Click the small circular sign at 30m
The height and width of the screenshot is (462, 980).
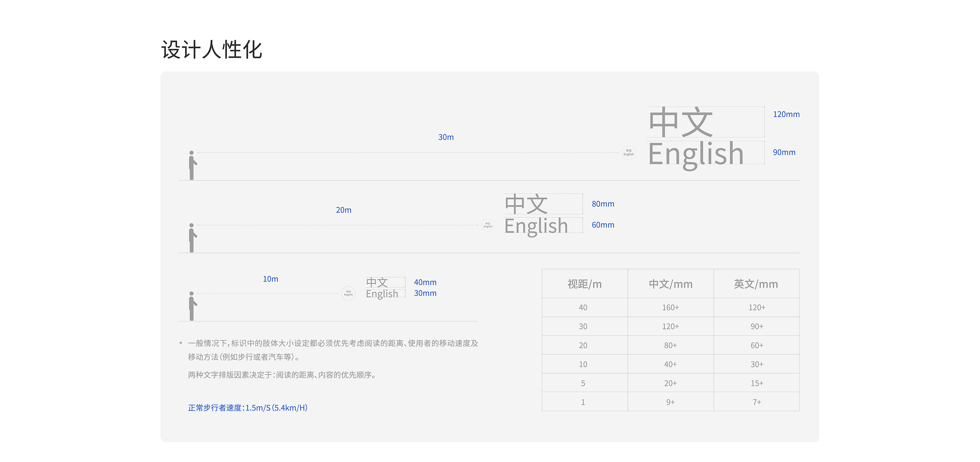tap(629, 153)
